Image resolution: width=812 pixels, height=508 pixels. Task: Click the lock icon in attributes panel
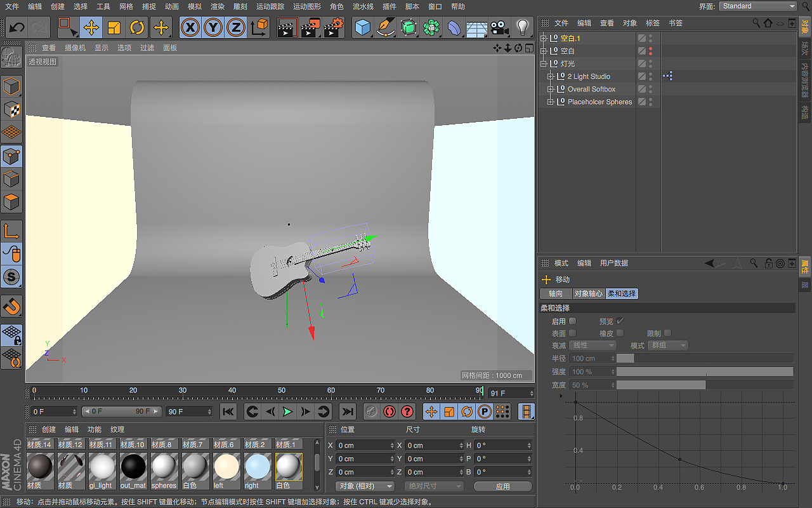click(x=768, y=263)
